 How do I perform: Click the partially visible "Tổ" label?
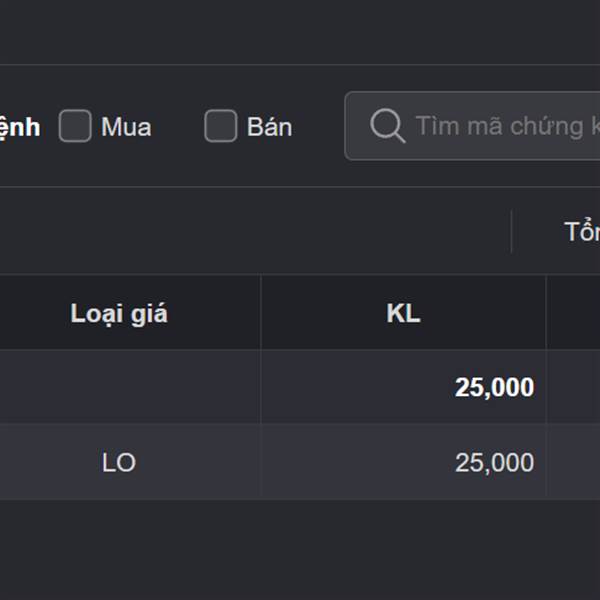582,232
